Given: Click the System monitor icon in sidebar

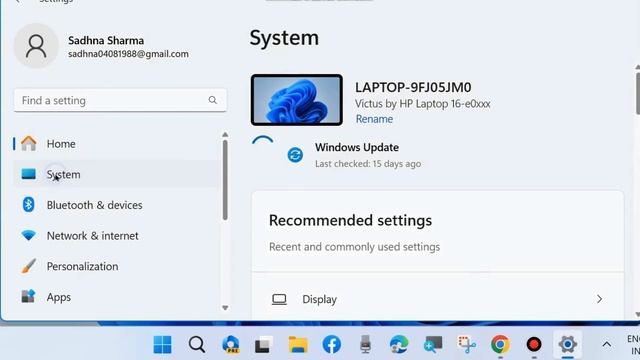Looking at the screenshot, I should (x=29, y=174).
